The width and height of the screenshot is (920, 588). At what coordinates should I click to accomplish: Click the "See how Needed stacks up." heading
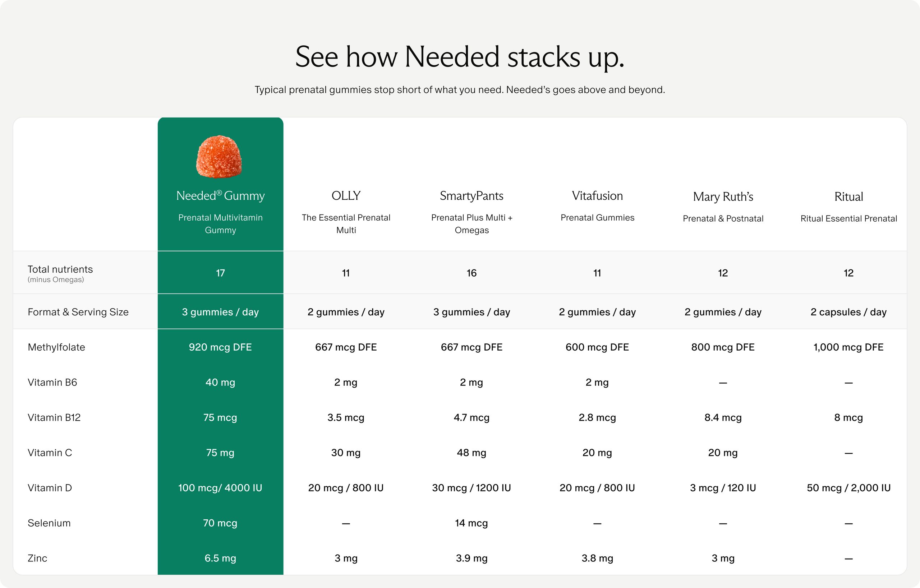[x=460, y=56]
